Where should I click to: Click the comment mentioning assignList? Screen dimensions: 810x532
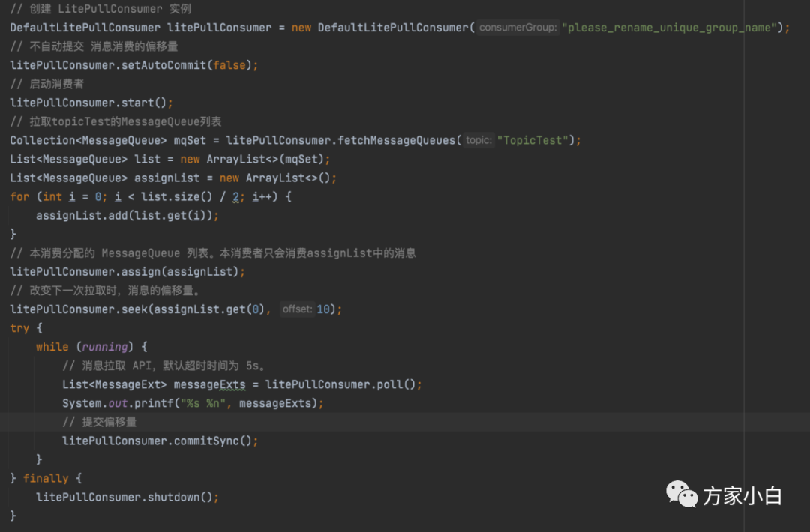click(213, 253)
